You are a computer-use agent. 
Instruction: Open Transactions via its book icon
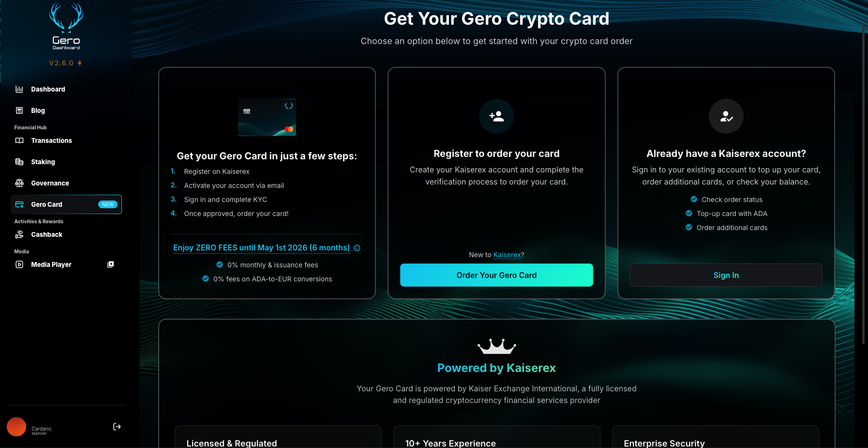pos(19,140)
